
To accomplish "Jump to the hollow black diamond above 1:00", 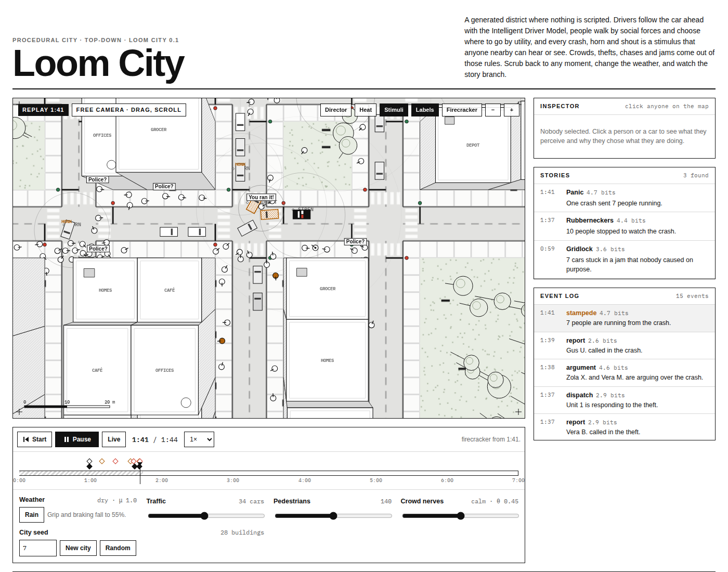I will (89, 461).
